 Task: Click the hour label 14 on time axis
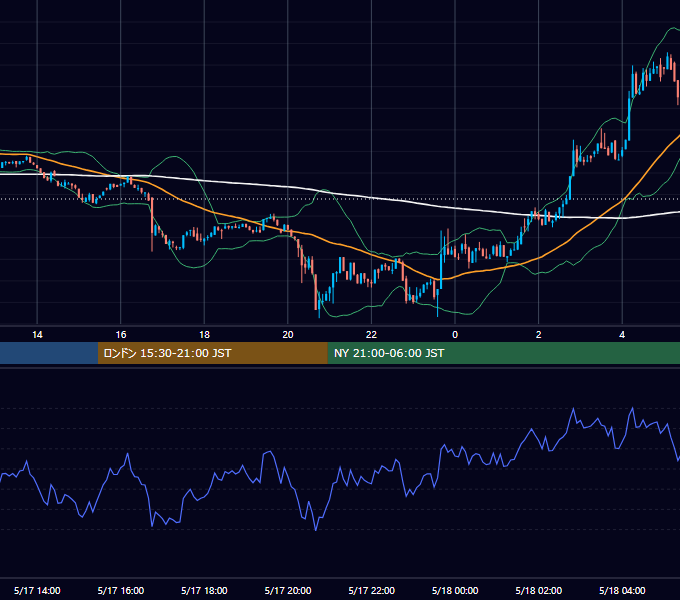37,335
